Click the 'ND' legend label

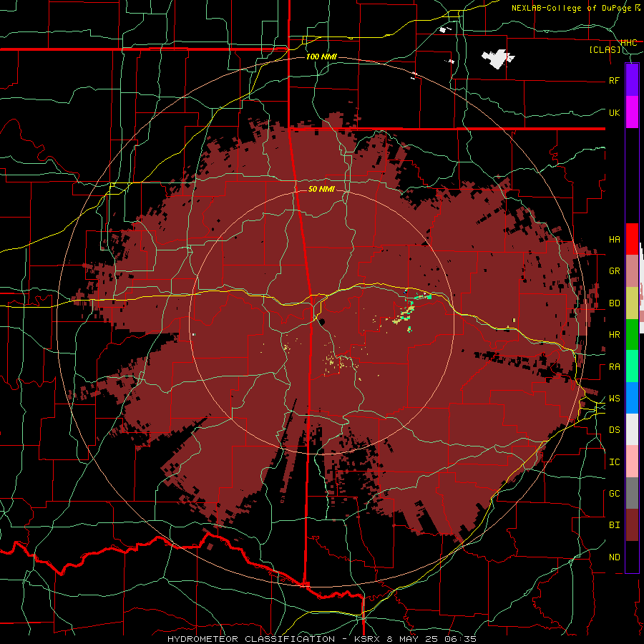pyautogui.click(x=614, y=557)
